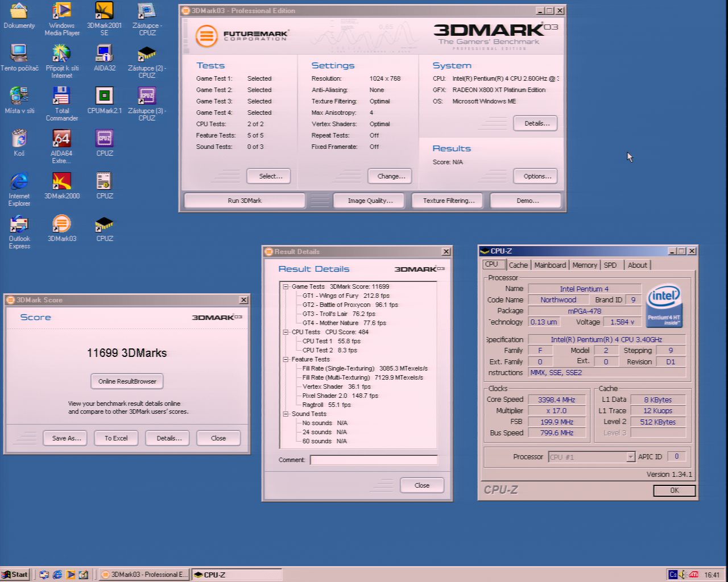
Task: Click the Run 3DMark button
Action: pyautogui.click(x=245, y=201)
